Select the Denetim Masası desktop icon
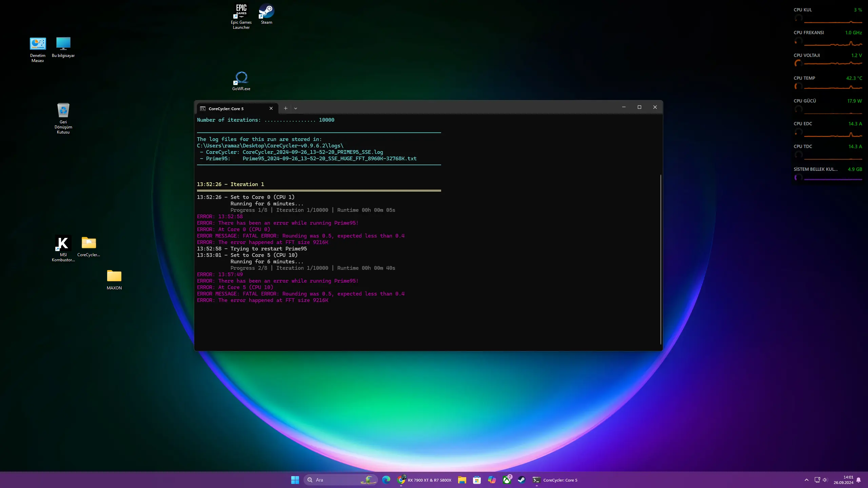The height and width of the screenshot is (488, 868). pos(38,50)
